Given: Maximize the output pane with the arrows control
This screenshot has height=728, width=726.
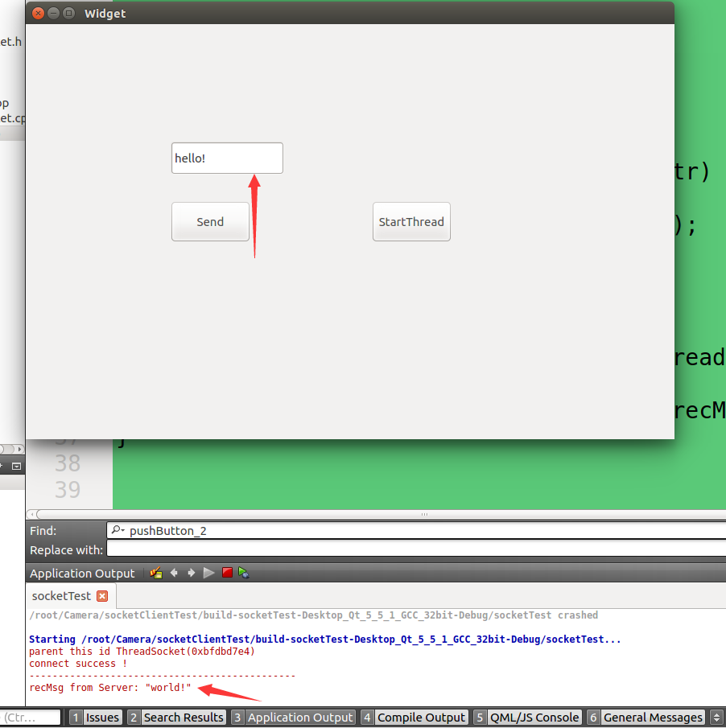Looking at the screenshot, I should (x=716, y=716).
